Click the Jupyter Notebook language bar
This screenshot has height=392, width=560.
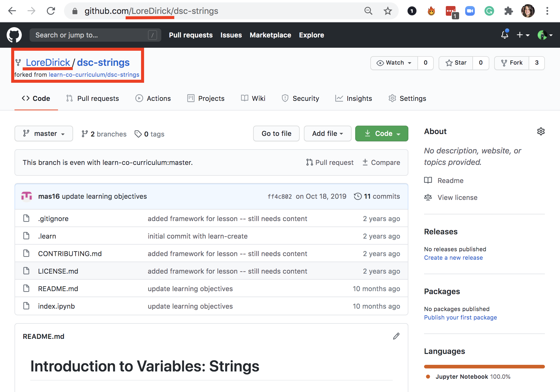point(484,367)
